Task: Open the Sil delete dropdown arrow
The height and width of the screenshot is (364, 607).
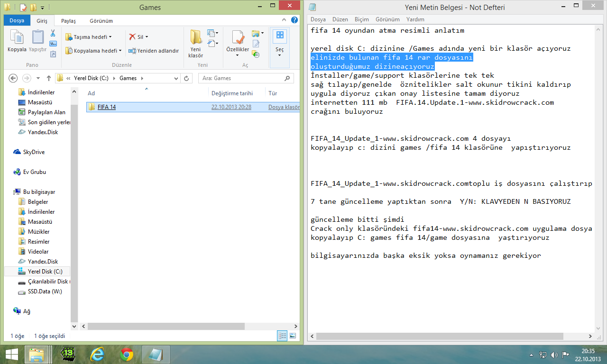Action: point(147,37)
